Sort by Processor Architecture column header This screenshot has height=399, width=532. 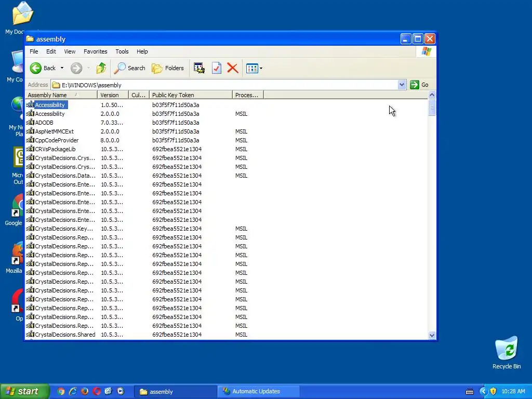tap(248, 95)
